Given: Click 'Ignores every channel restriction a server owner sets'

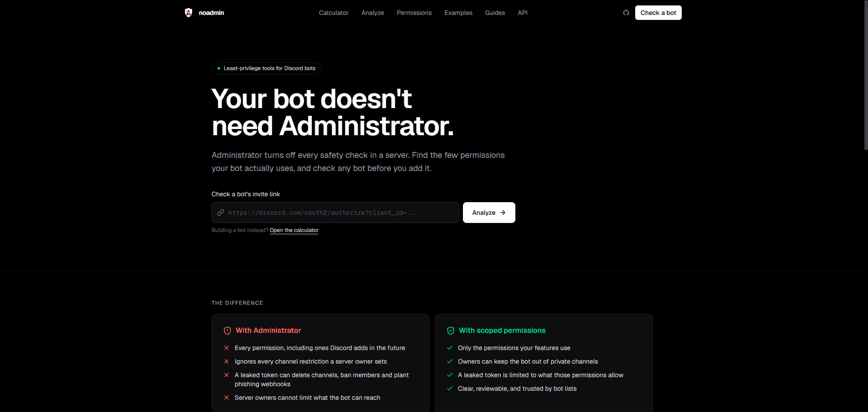Looking at the screenshot, I should point(311,361).
